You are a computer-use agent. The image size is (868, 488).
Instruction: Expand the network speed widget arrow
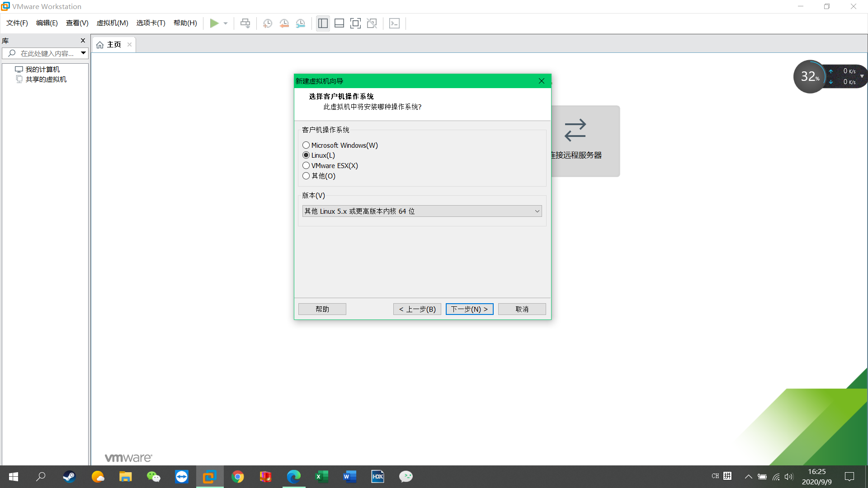coord(862,76)
